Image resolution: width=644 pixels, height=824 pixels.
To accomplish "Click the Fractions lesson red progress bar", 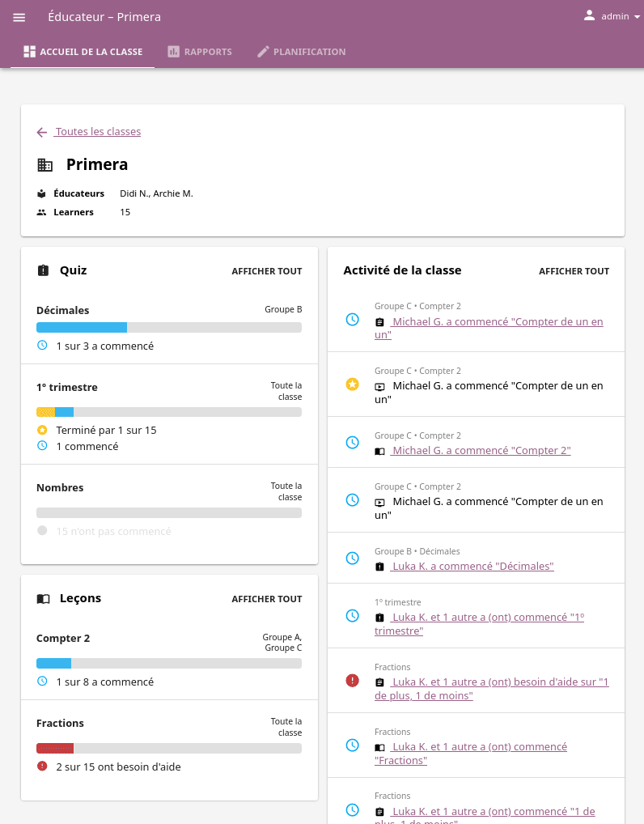I will pos(55,749).
